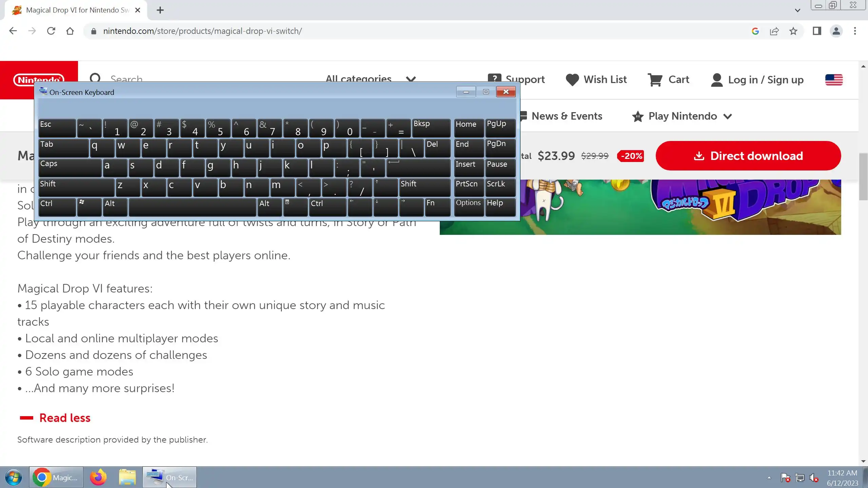Open Firefox from the taskbar

[x=98, y=477]
